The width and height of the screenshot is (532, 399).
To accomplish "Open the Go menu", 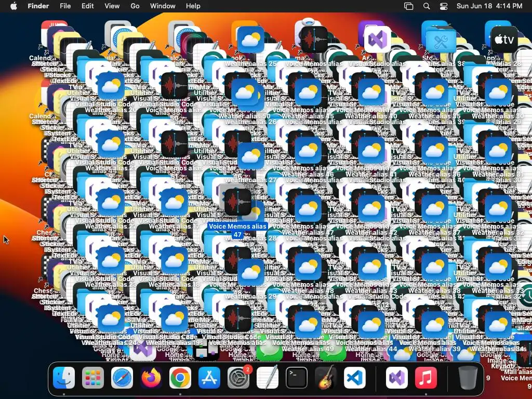I will (x=135, y=6).
